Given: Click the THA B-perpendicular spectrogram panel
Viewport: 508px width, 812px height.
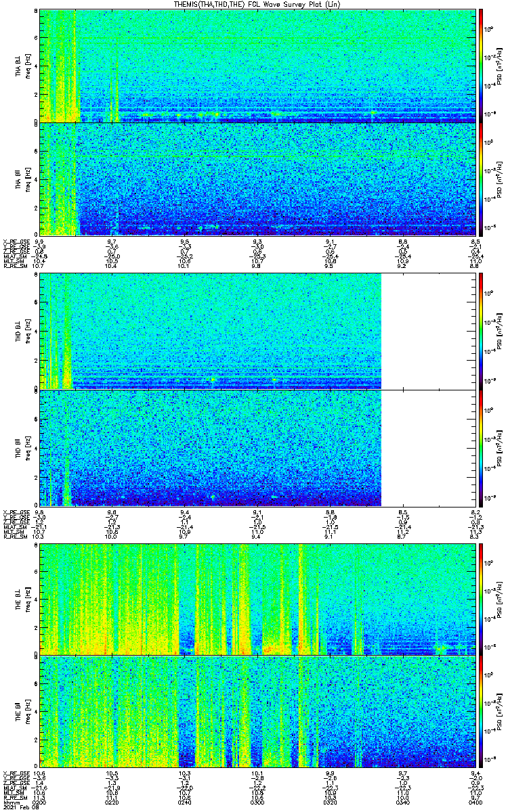Looking at the screenshot, I should click(258, 66).
